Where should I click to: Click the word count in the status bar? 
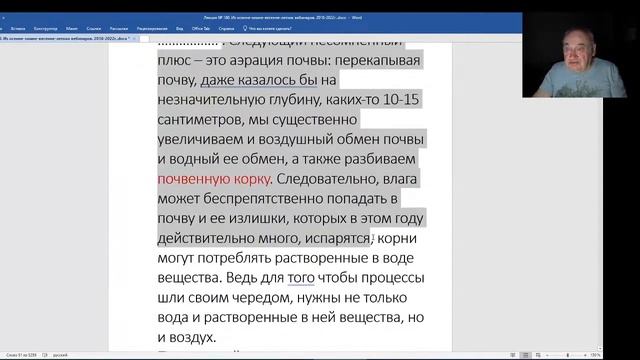click(x=21, y=355)
